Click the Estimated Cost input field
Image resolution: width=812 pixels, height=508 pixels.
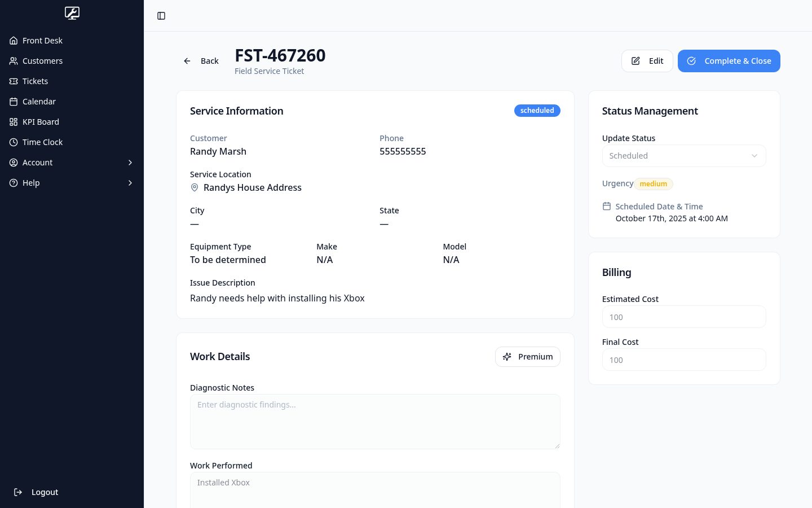[x=684, y=317]
